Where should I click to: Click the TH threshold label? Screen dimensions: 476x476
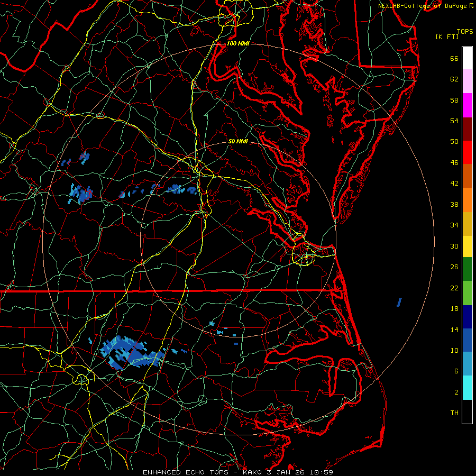click(x=454, y=413)
